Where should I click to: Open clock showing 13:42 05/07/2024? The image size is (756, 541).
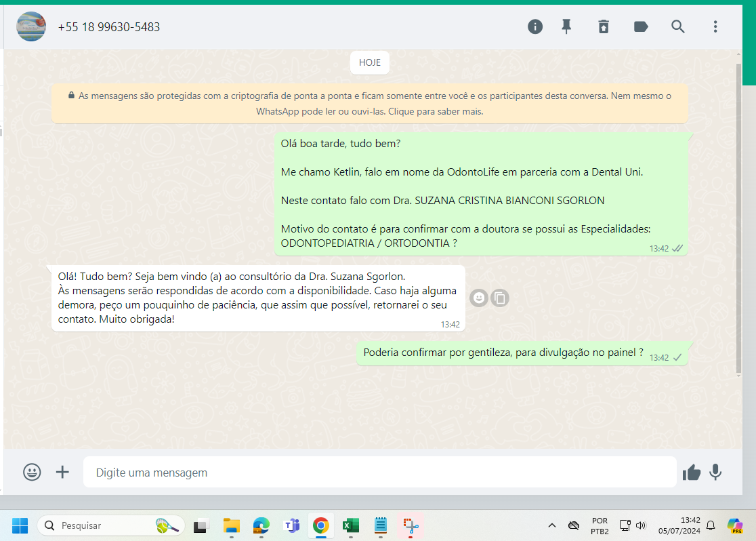tap(679, 526)
